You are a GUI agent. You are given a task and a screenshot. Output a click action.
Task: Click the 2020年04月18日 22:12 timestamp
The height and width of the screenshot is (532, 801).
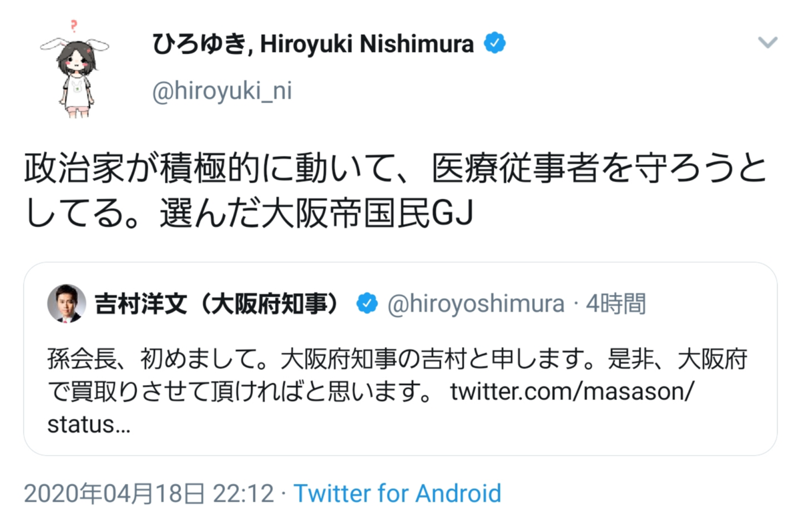pos(149,494)
